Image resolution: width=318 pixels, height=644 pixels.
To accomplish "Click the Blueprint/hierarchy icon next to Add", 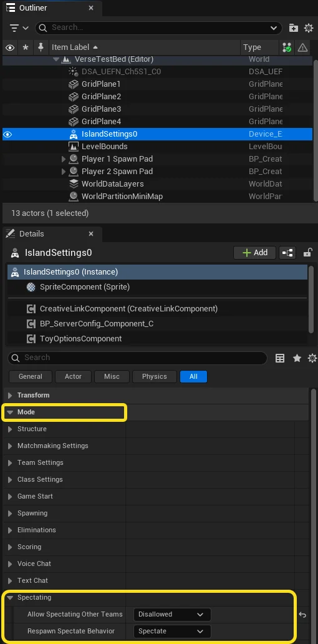I will (287, 253).
